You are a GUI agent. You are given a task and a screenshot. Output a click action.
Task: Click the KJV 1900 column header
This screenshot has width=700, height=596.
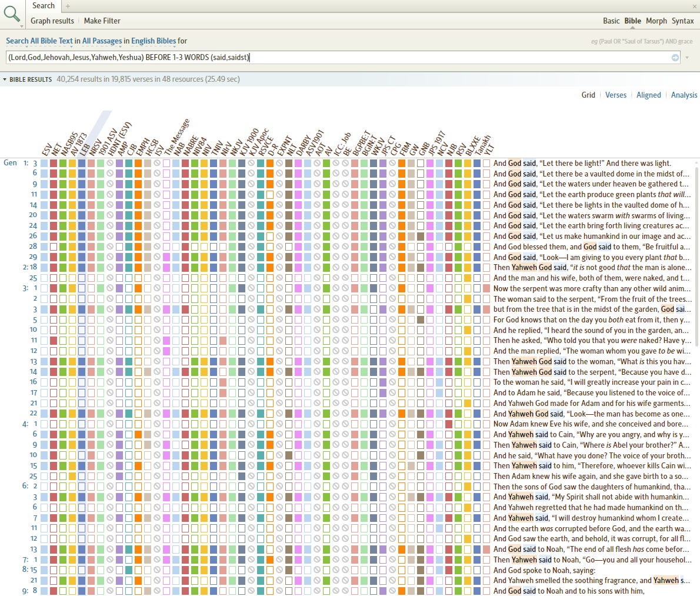[249, 142]
